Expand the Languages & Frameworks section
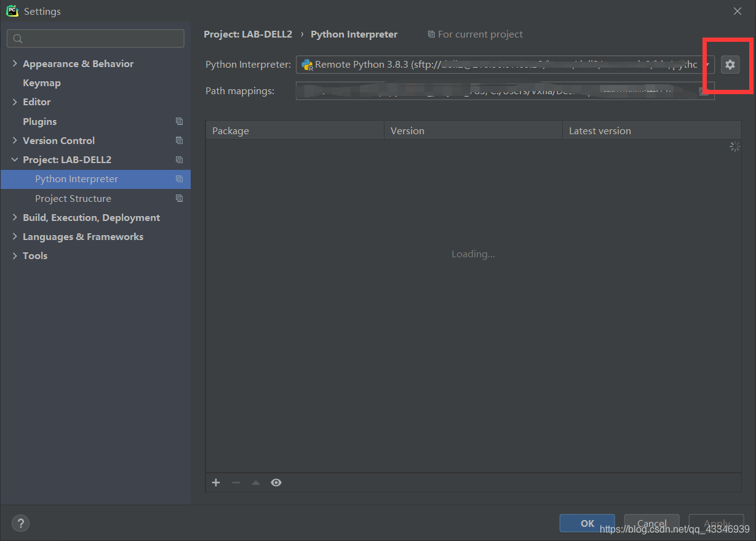756x541 pixels. coord(15,236)
